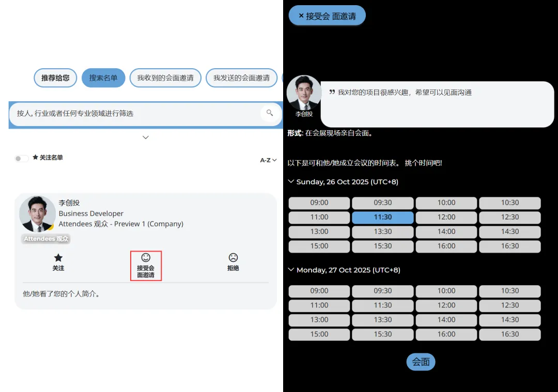Open the 我收到的会面邀请 tab

pyautogui.click(x=165, y=78)
